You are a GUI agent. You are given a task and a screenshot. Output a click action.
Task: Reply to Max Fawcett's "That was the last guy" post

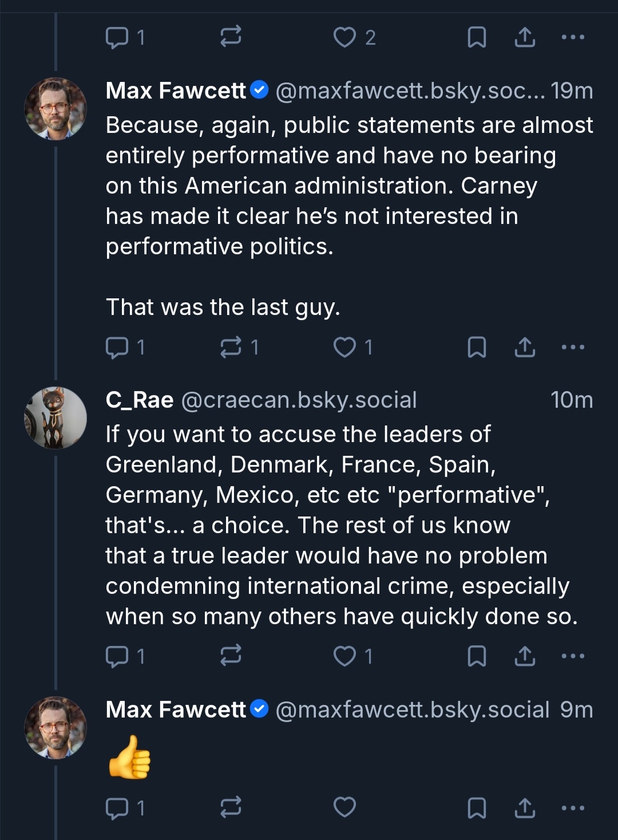pyautogui.click(x=117, y=347)
